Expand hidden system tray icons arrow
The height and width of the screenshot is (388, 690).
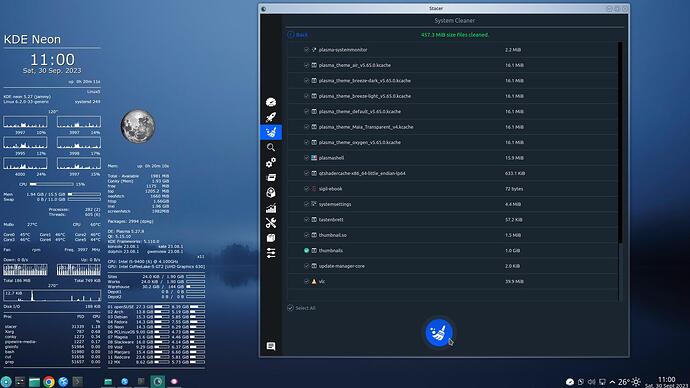click(612, 382)
